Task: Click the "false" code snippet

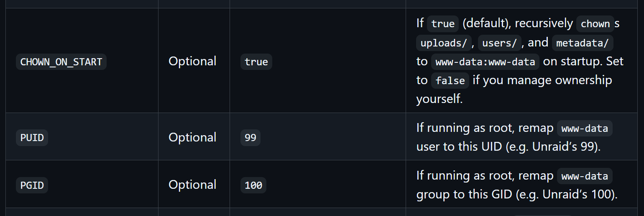Action: click(x=450, y=81)
